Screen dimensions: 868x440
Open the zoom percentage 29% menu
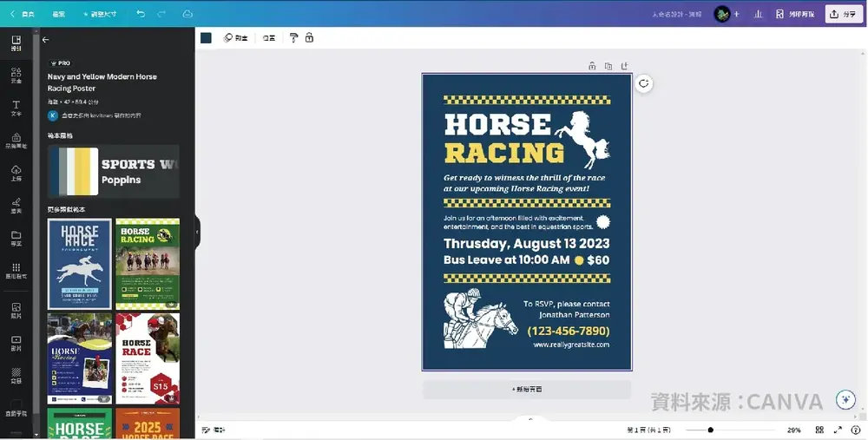794,430
